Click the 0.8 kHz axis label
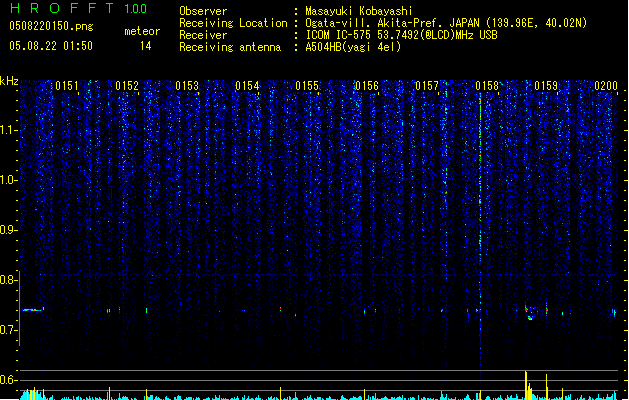The image size is (629, 400). pyautogui.click(x=9, y=280)
